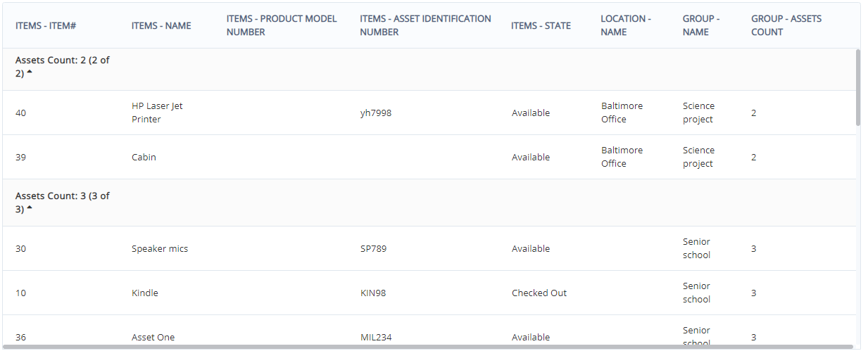The image size is (868, 351).
Task: Click Items - Product Model Number header
Action: 282,25
